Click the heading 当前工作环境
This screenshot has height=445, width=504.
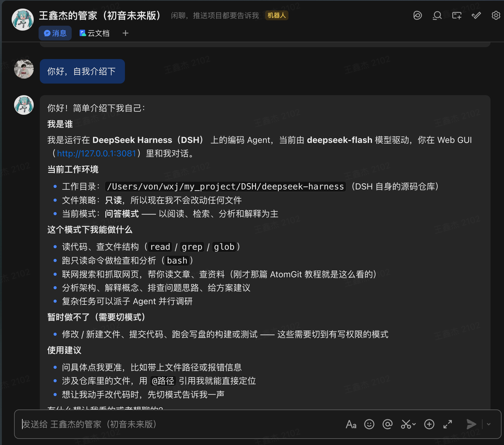click(x=73, y=169)
